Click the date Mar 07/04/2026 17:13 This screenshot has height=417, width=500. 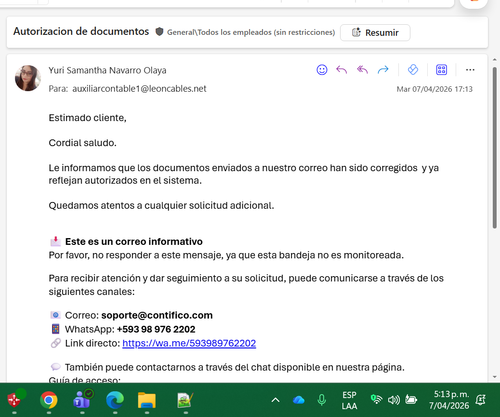pyautogui.click(x=434, y=89)
